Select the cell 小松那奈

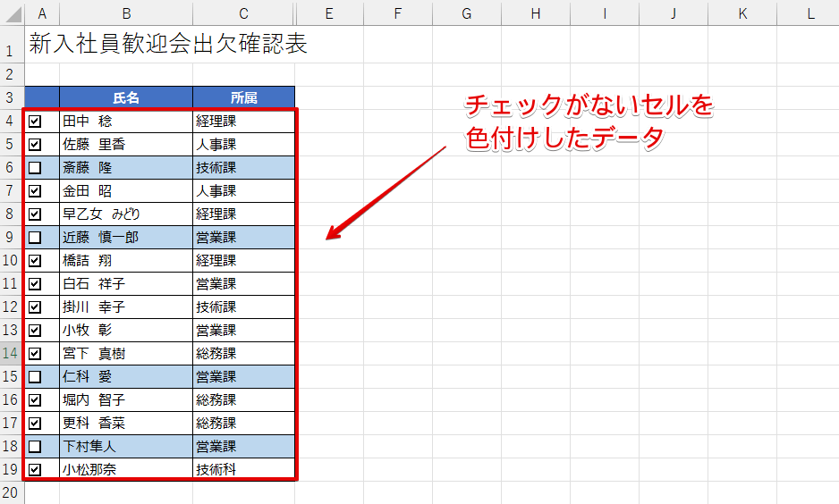pyautogui.click(x=126, y=469)
